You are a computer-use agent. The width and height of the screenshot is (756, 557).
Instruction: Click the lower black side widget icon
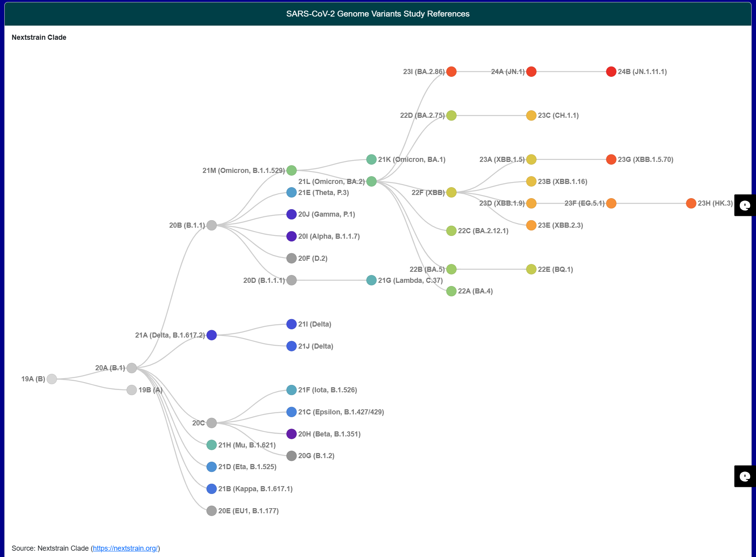745,476
